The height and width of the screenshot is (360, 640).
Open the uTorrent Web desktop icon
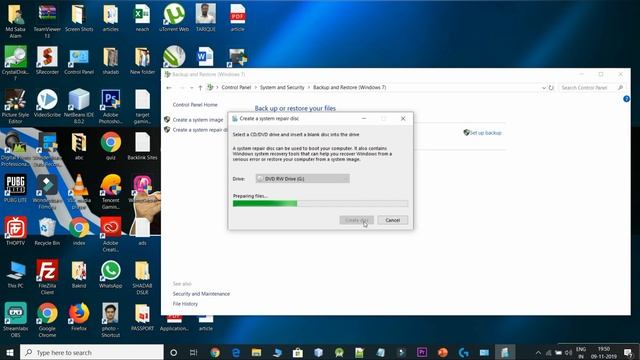174,18
